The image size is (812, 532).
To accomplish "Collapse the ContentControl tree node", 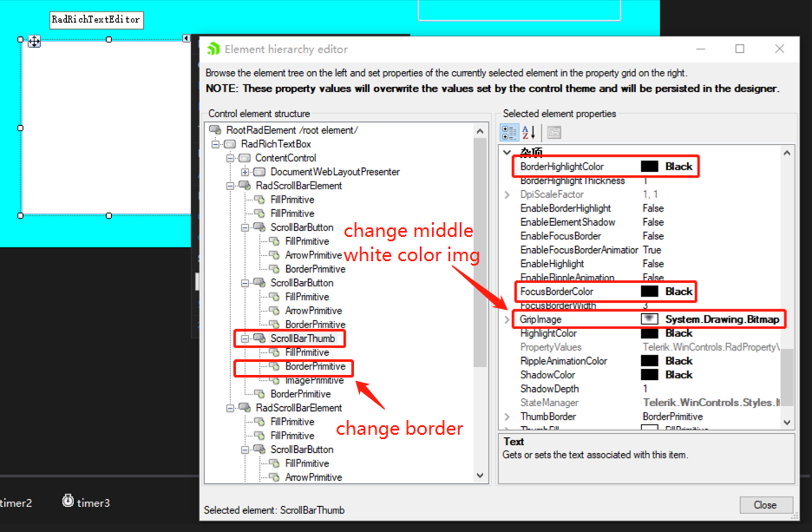I will pos(230,158).
